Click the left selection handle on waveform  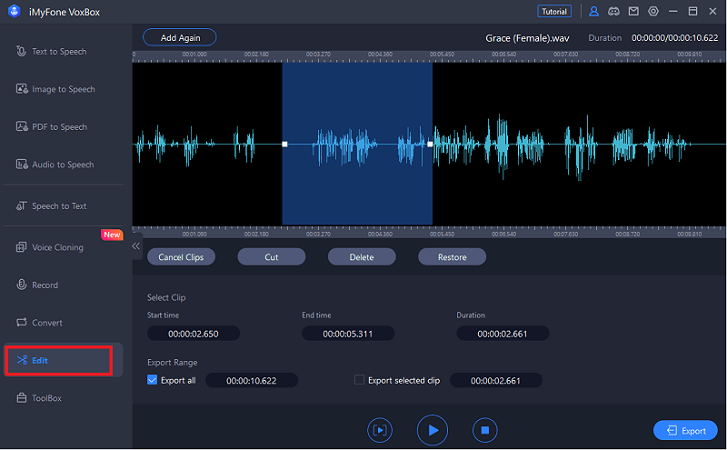[285, 144]
